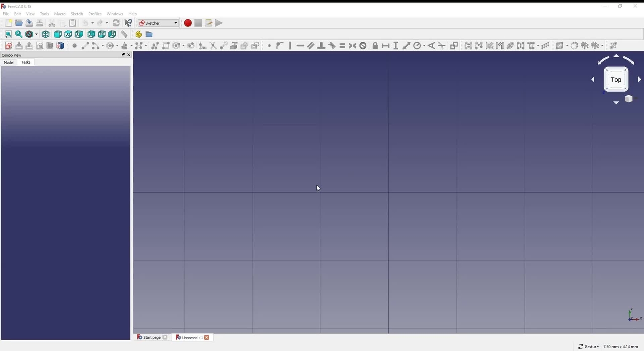Toggle driving/reference constraint icon

[454, 46]
